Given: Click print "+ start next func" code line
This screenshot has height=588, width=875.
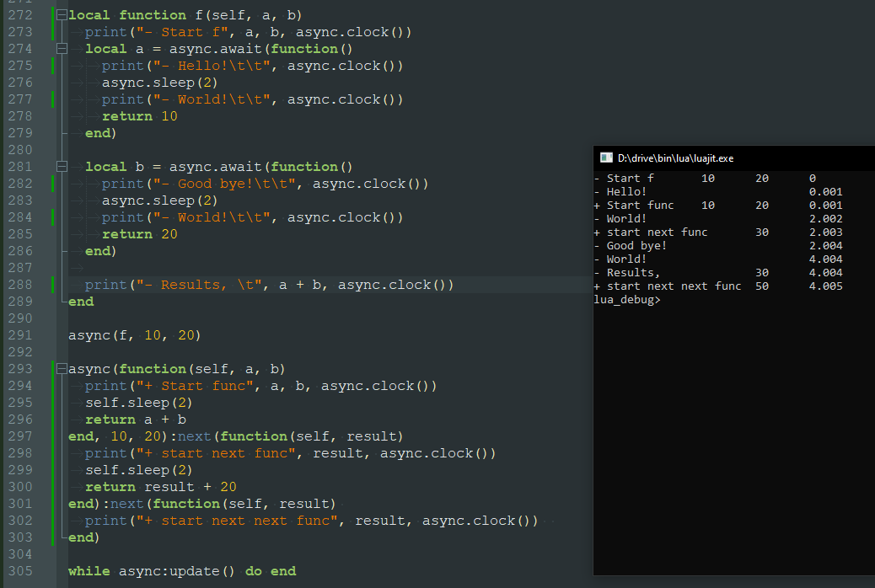Looking at the screenshot, I should point(290,453).
